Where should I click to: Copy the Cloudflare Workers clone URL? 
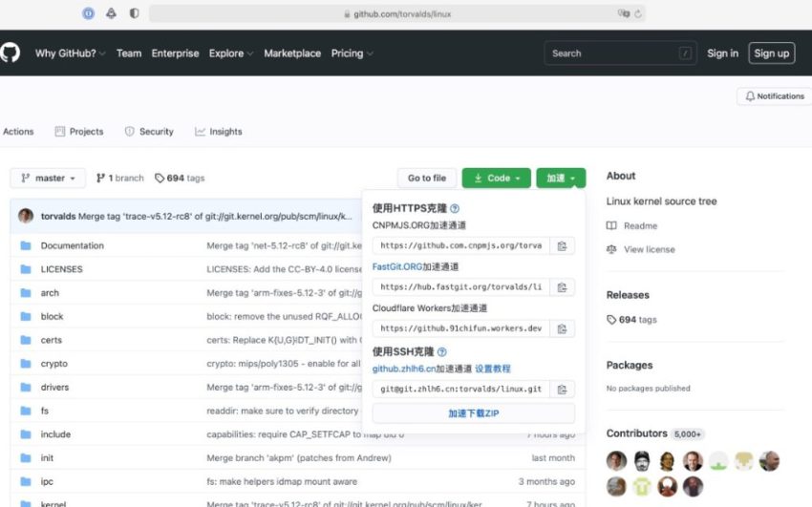562,328
